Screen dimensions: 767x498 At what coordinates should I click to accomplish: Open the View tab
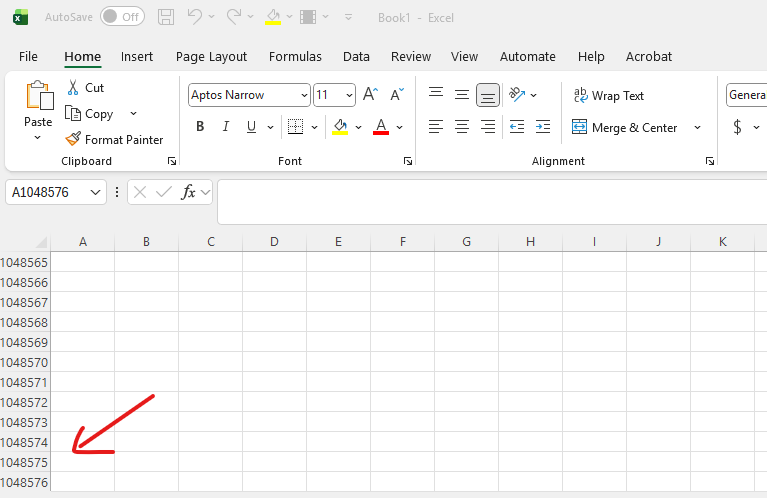tap(464, 57)
